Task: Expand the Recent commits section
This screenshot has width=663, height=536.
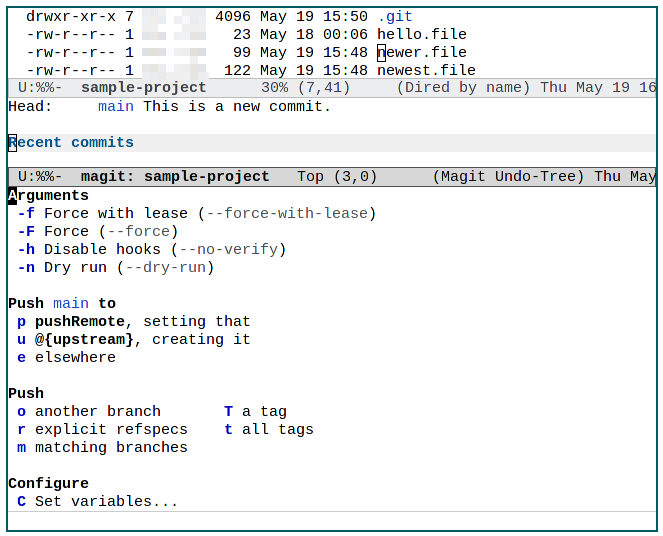Action: 70,142
